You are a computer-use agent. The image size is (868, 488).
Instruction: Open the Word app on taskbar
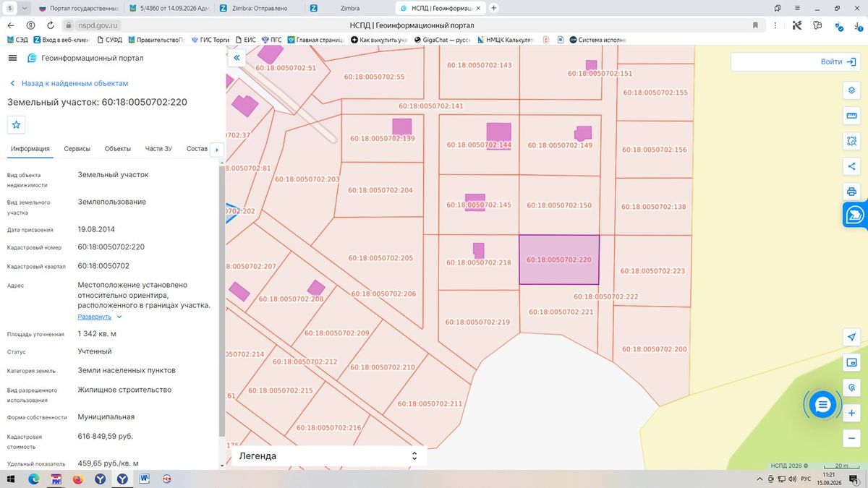(x=144, y=479)
